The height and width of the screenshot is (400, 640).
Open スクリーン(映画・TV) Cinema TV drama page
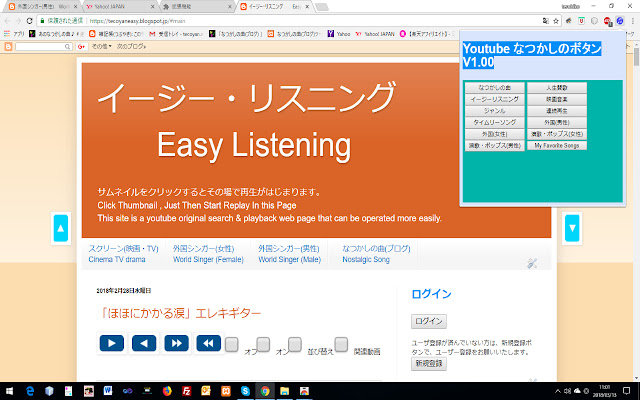123,254
